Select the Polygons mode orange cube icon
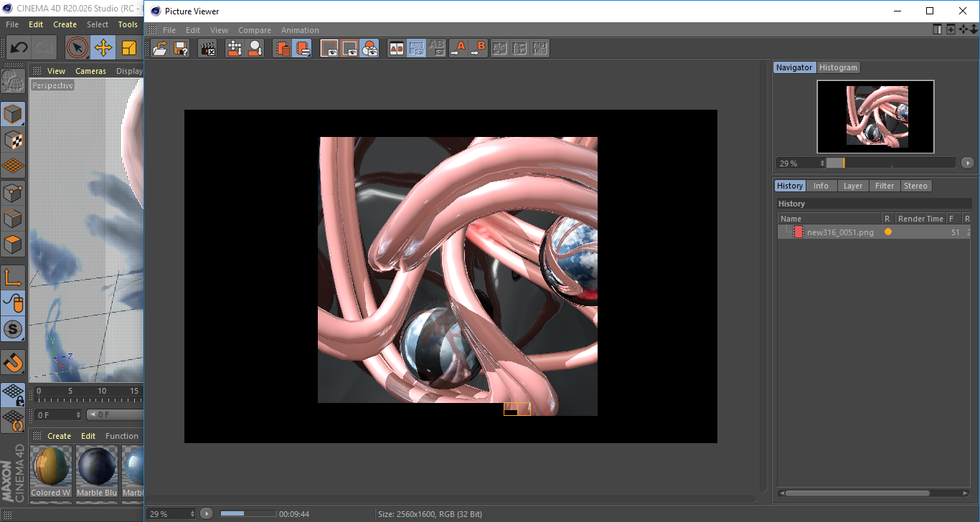Screen dimensions: 980x522 point(13,245)
